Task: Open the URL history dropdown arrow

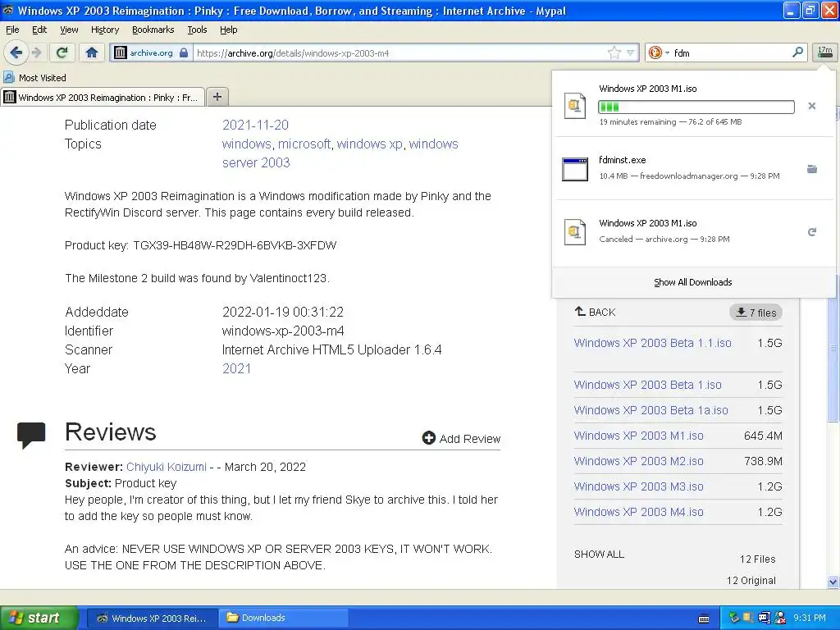Action: [x=631, y=52]
